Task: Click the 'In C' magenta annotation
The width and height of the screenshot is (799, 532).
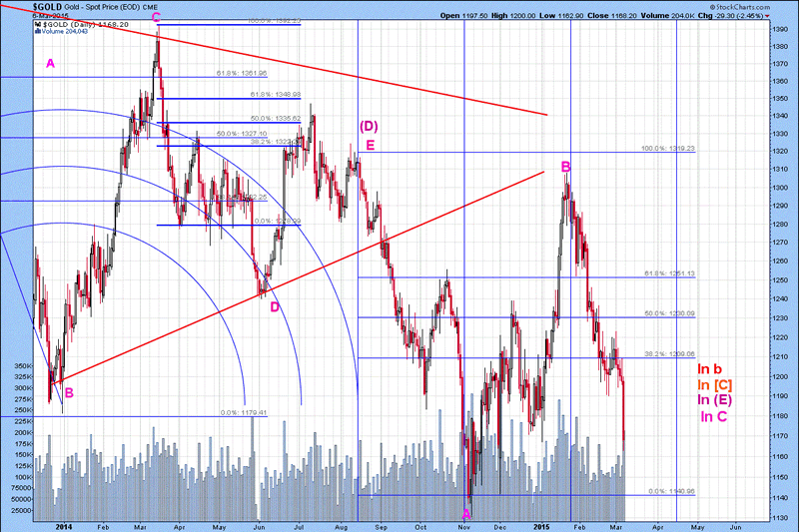Action: (714, 416)
